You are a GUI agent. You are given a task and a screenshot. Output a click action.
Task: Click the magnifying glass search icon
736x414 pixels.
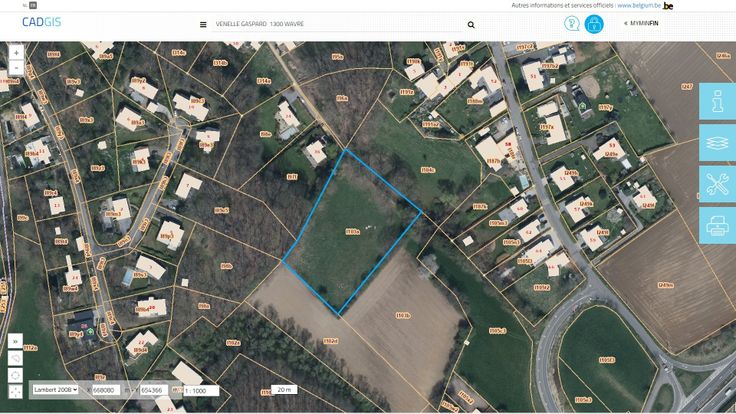point(471,25)
